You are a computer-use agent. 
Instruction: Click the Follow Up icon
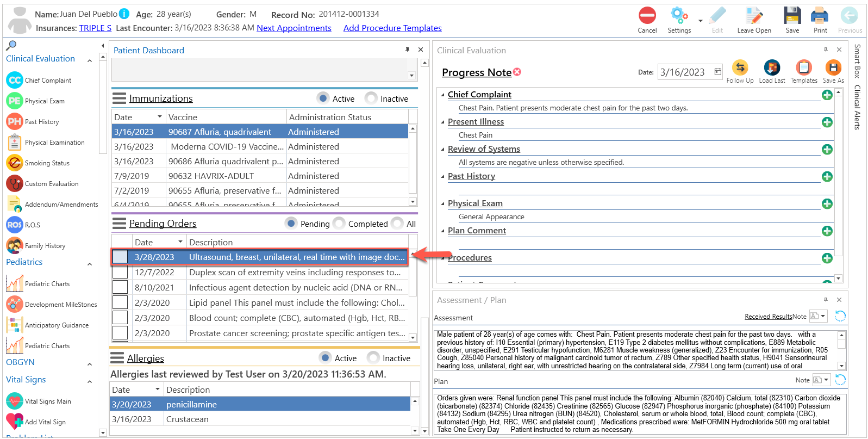pos(740,67)
